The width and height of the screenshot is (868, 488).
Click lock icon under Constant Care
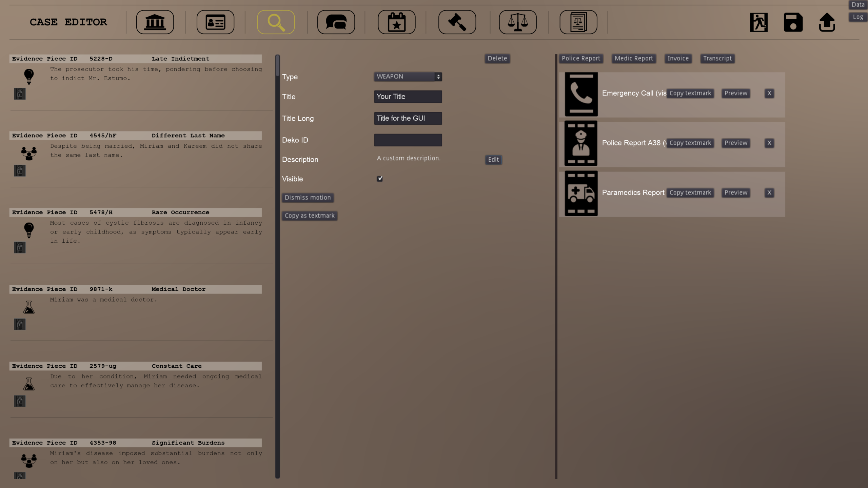point(20,402)
